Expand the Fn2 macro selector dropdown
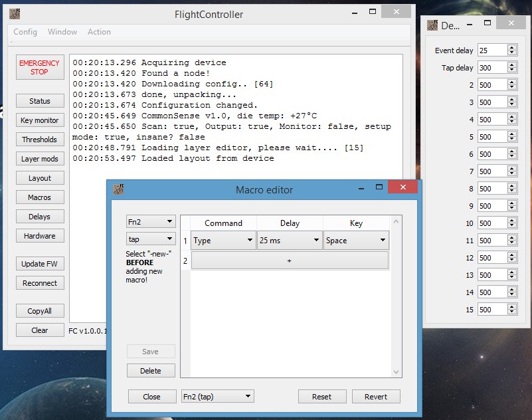 [151, 221]
